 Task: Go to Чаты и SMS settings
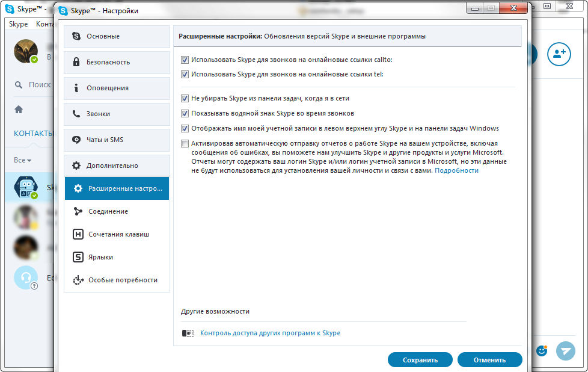click(x=117, y=140)
